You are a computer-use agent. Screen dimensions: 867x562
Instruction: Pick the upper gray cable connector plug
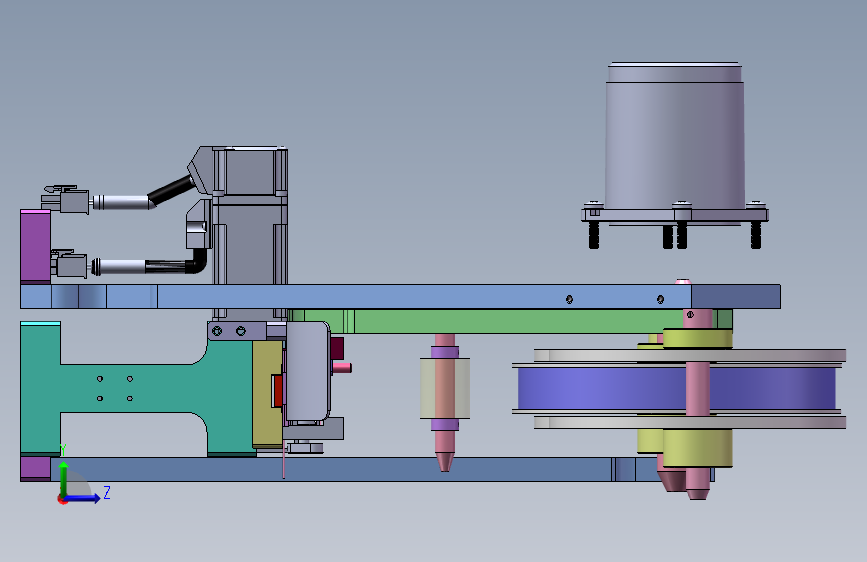coord(66,199)
